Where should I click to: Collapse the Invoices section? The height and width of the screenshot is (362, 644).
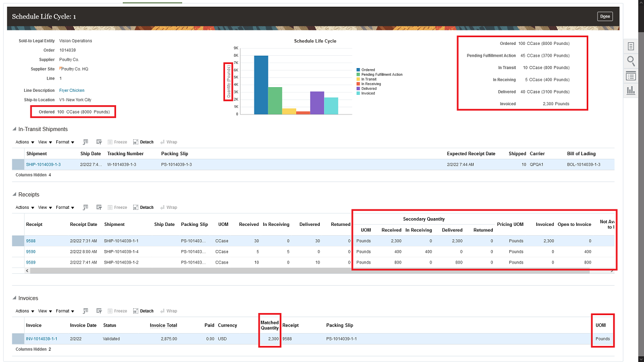pos(14,299)
